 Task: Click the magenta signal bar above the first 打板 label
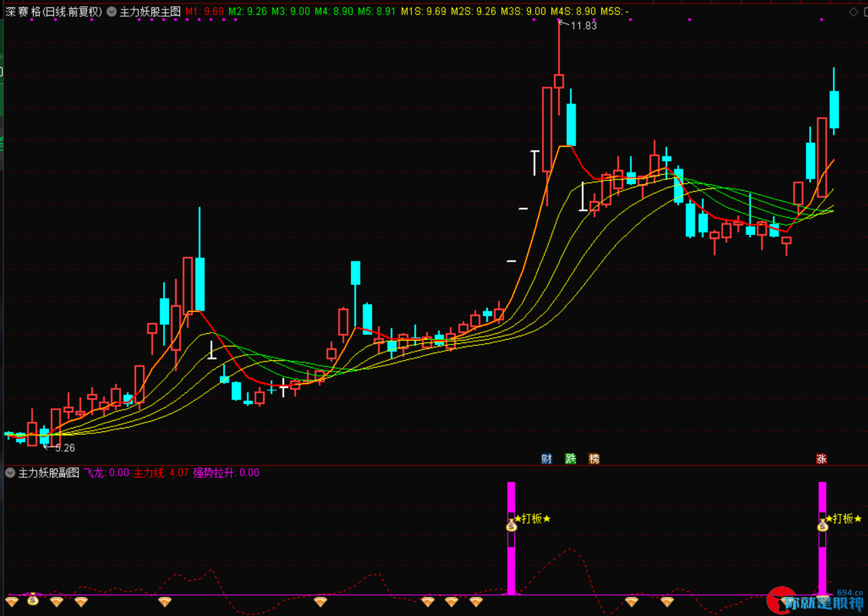[511, 498]
